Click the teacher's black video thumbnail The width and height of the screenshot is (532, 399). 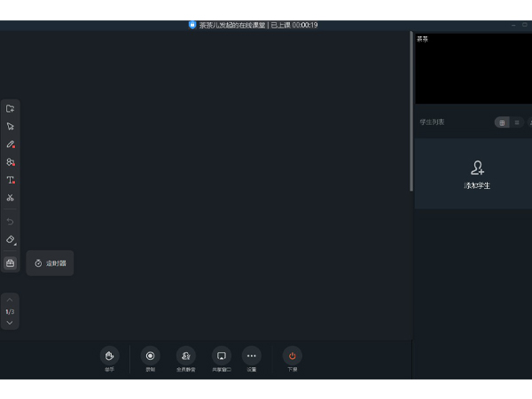pyautogui.click(x=473, y=68)
